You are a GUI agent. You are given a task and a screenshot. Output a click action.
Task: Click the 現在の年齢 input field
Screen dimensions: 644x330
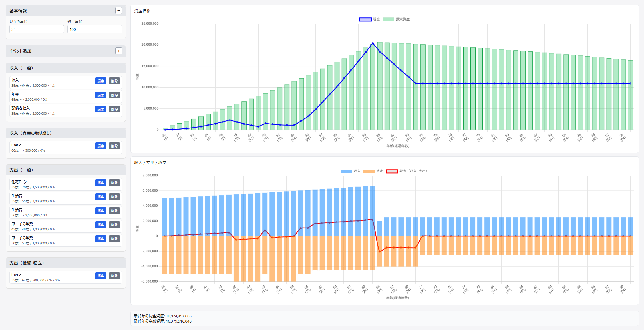(37, 29)
